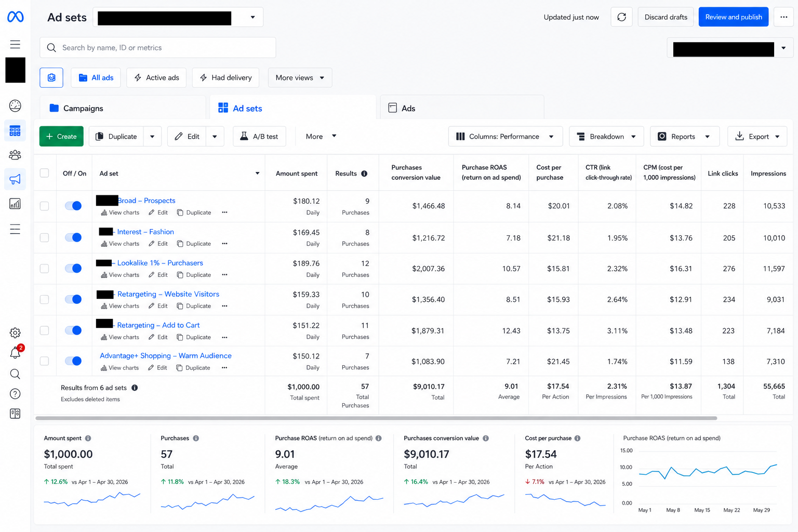798x532 pixels.
Task: Click the A/B test flask button
Action: [259, 136]
